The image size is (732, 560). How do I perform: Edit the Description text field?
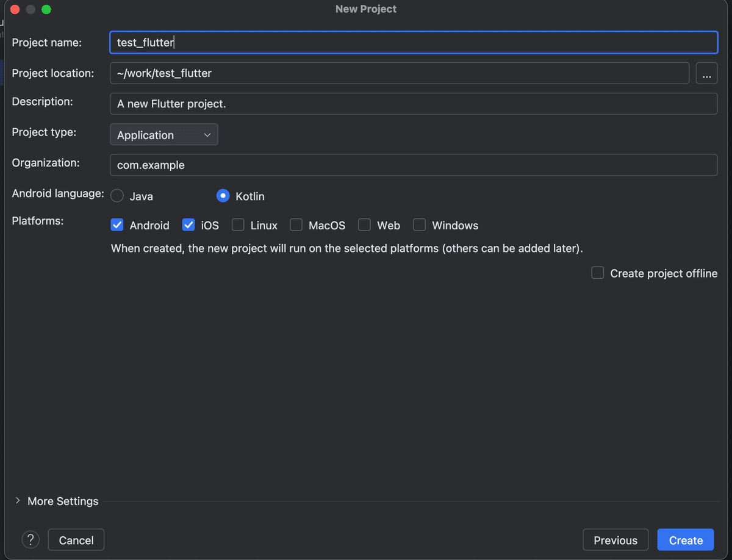click(414, 104)
